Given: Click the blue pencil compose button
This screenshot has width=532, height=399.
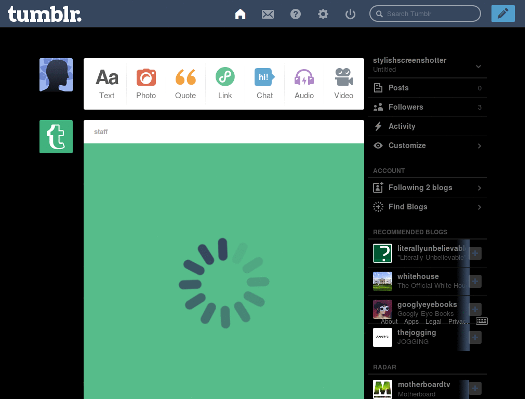Looking at the screenshot, I should tap(503, 14).
